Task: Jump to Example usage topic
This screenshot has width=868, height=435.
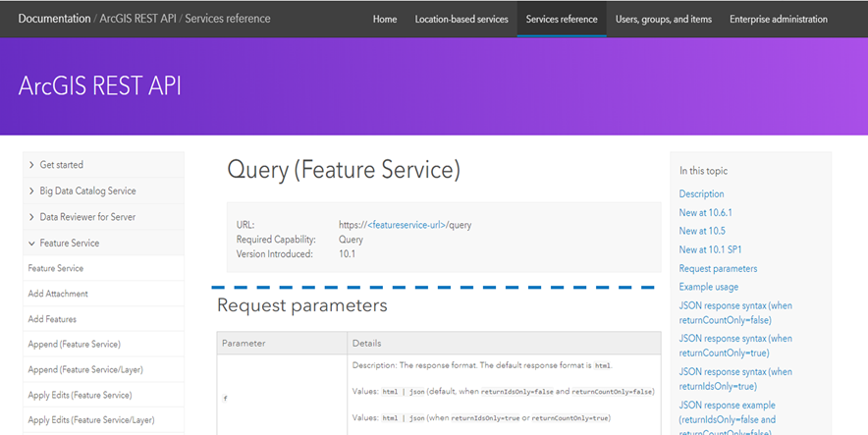Action: [709, 287]
